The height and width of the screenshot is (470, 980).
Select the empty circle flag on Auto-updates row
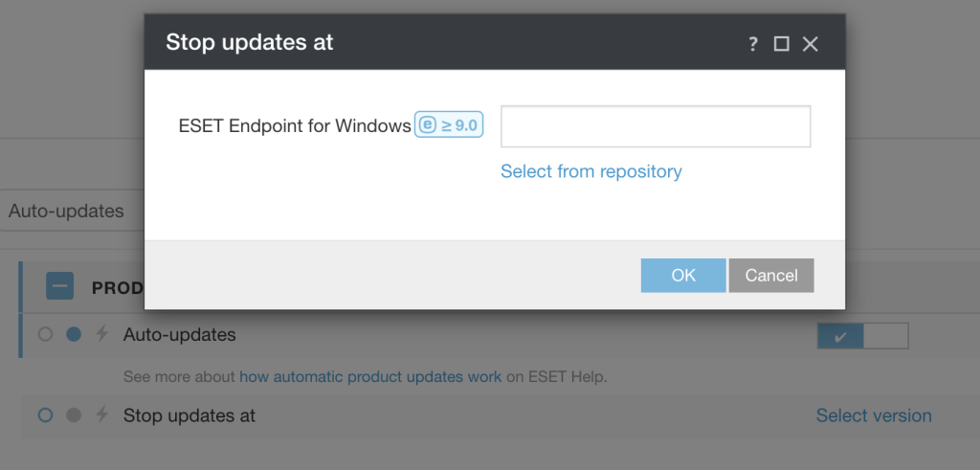(x=45, y=335)
